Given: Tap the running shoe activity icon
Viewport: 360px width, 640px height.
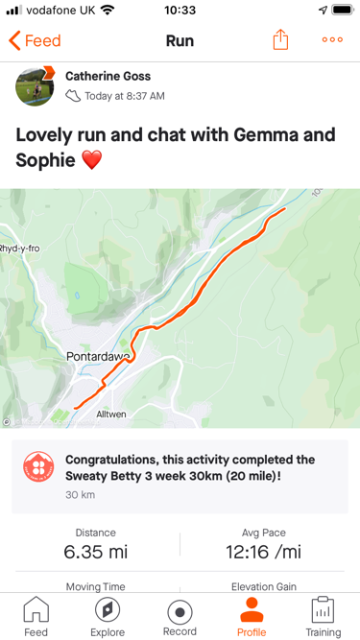Looking at the screenshot, I should [73, 96].
